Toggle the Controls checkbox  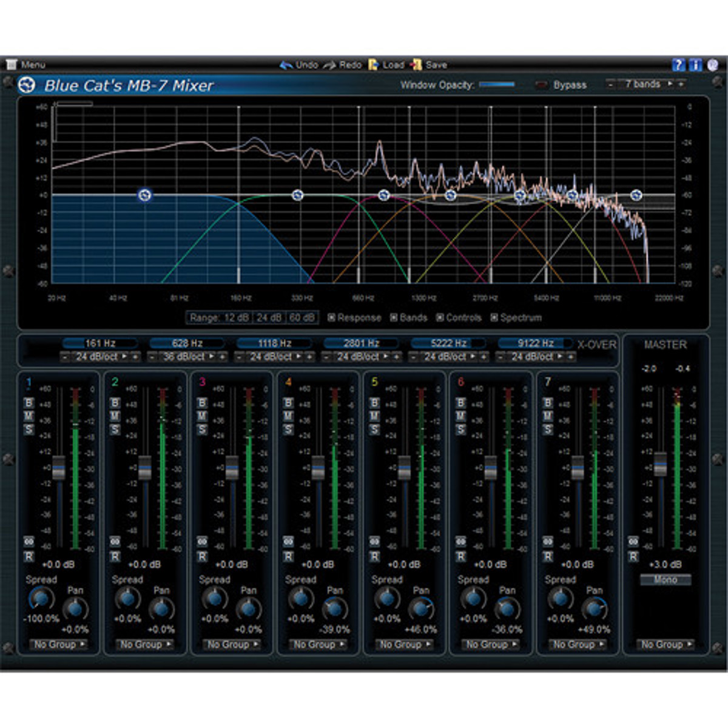click(440, 317)
